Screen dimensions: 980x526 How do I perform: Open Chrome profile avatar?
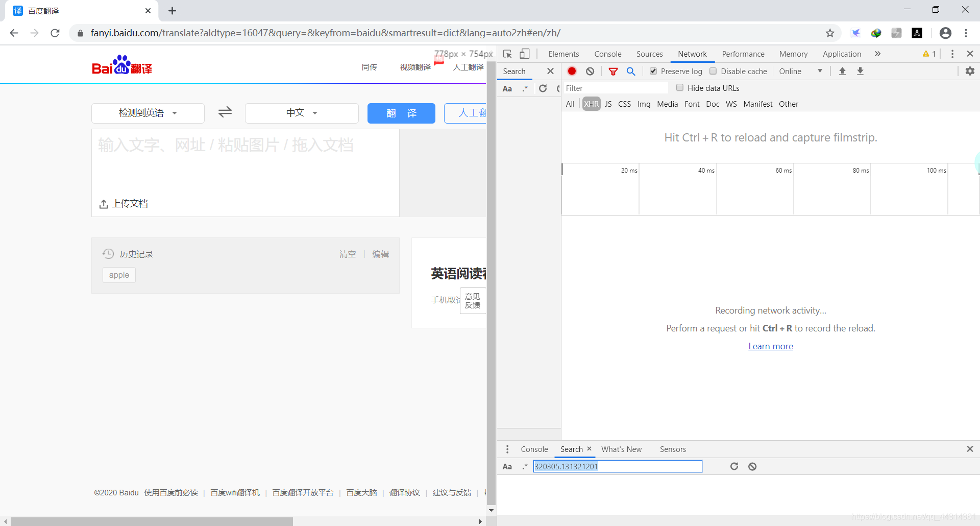click(x=945, y=33)
